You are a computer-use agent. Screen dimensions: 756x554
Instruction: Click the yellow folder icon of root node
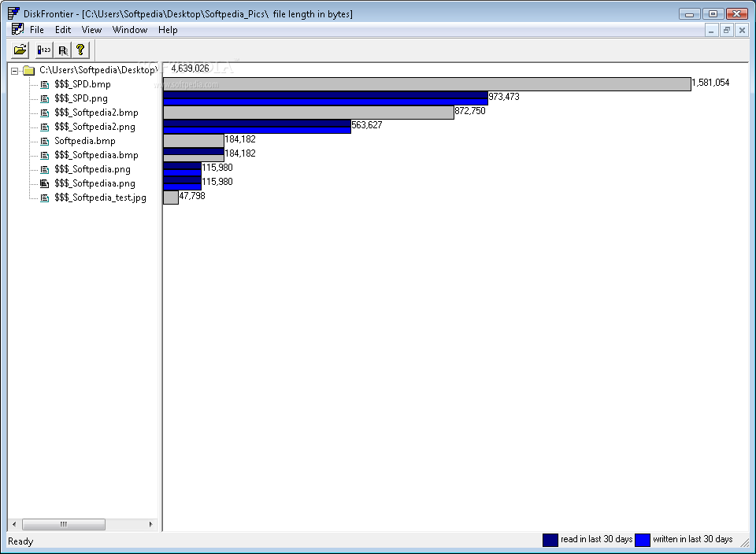[x=29, y=70]
